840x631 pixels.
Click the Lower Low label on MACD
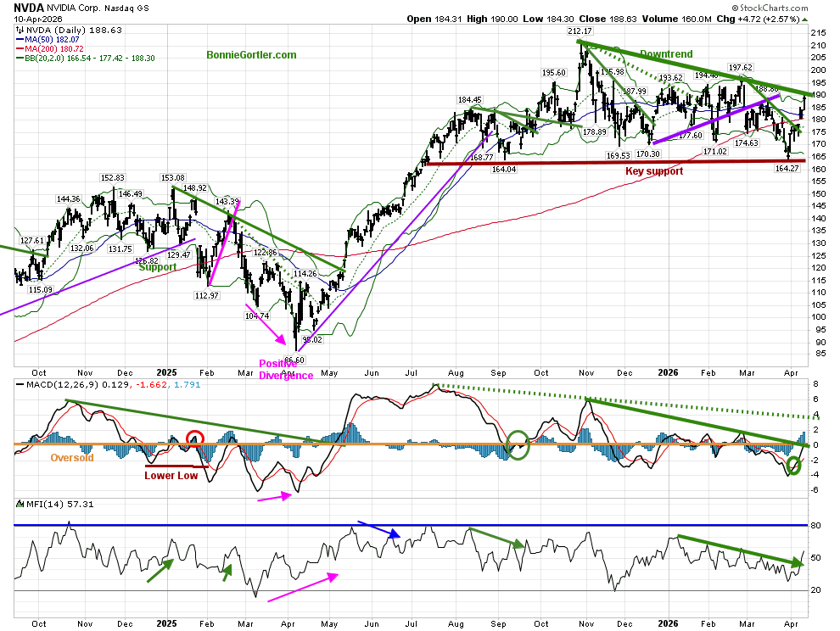point(171,476)
